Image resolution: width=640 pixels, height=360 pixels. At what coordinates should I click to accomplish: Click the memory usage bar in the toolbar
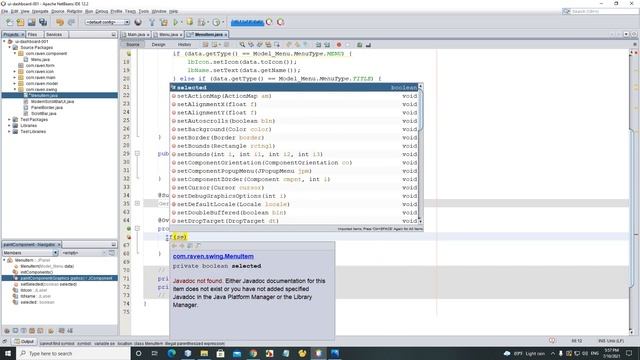tap(247, 22)
